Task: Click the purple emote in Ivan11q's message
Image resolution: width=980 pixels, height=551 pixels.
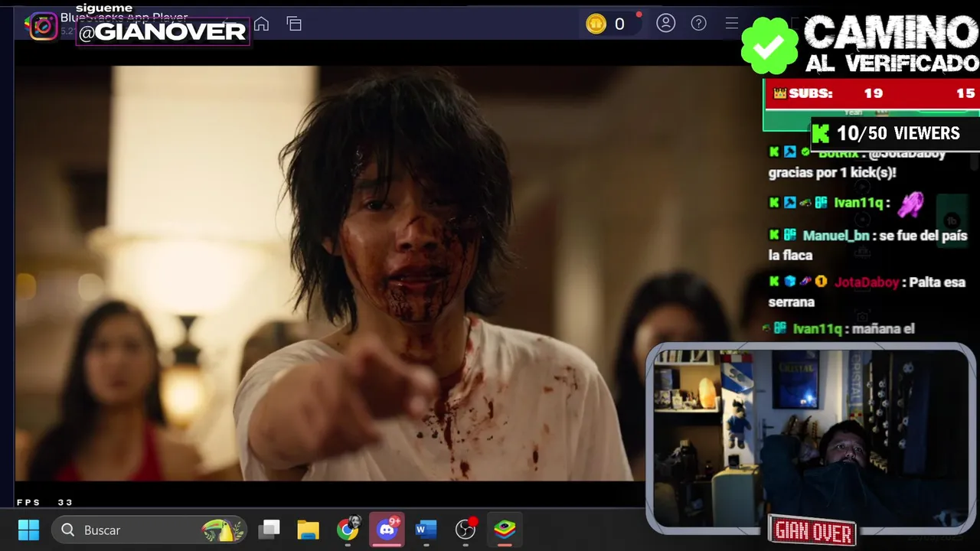Action: 910,204
